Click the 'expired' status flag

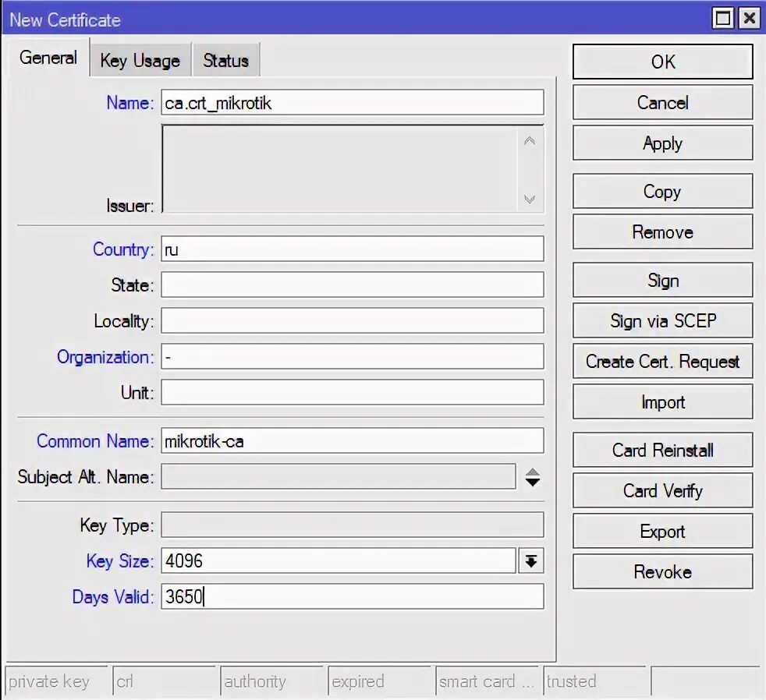[380, 681]
